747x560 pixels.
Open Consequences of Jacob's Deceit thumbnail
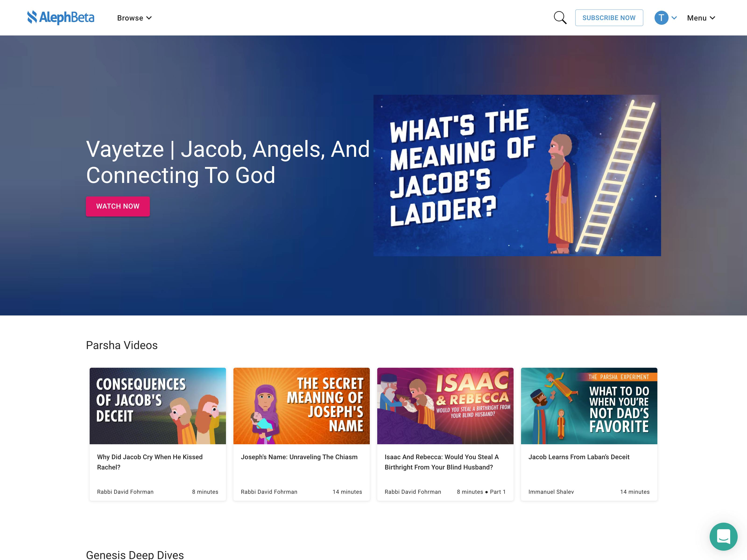[x=157, y=406]
